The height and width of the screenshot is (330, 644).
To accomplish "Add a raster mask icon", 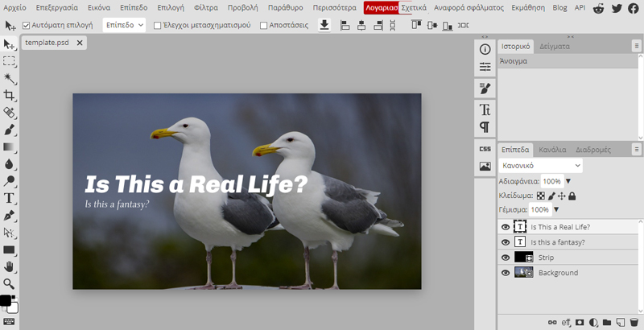I will [x=580, y=322].
